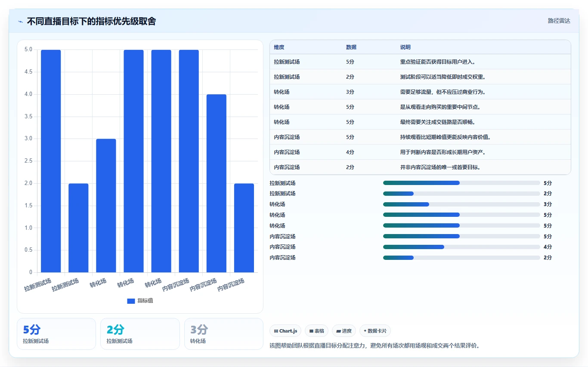Toggle the 指标值 legend color box
Image resolution: width=588 pixels, height=367 pixels.
coord(131,301)
